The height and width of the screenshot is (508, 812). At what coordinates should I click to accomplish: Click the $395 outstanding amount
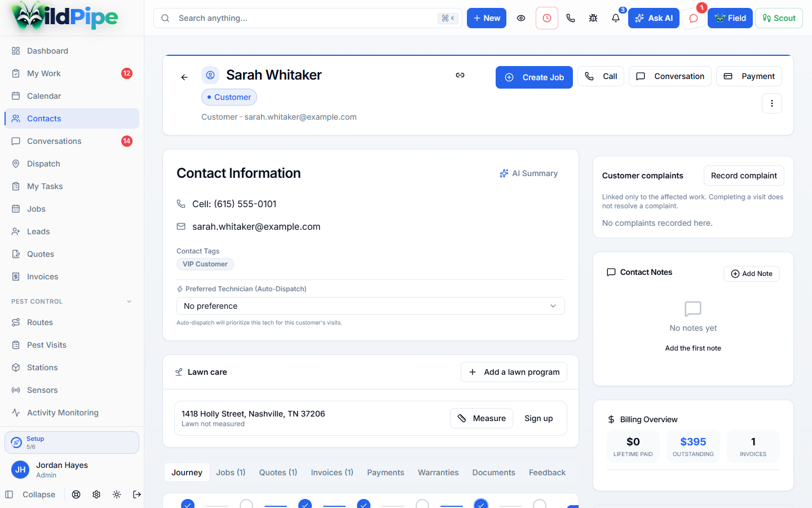(x=693, y=441)
